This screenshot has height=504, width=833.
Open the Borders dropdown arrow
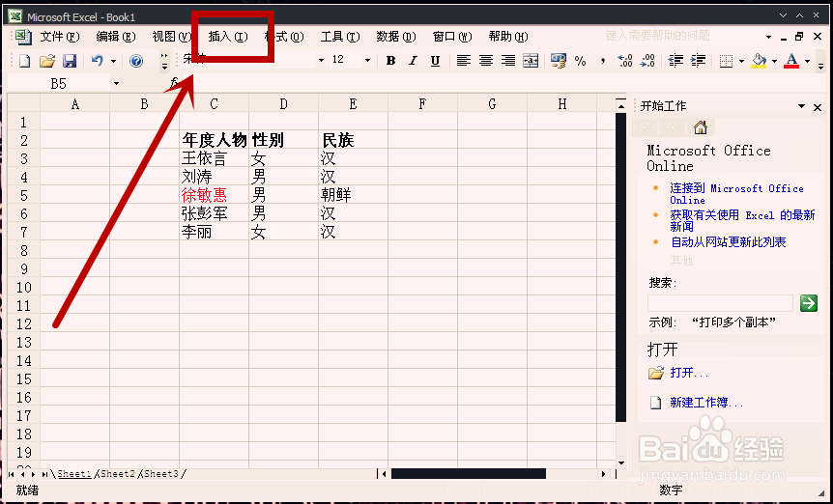pyautogui.click(x=741, y=61)
